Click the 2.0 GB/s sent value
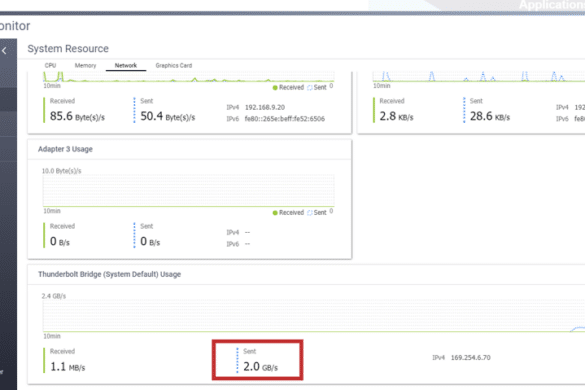The height and width of the screenshot is (390, 585). (x=260, y=367)
